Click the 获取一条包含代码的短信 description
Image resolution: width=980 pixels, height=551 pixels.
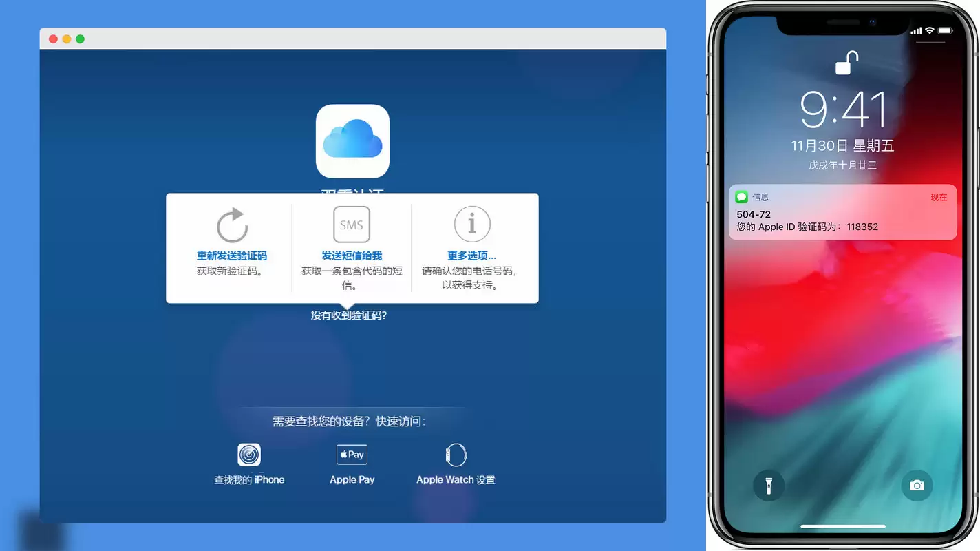(x=352, y=278)
